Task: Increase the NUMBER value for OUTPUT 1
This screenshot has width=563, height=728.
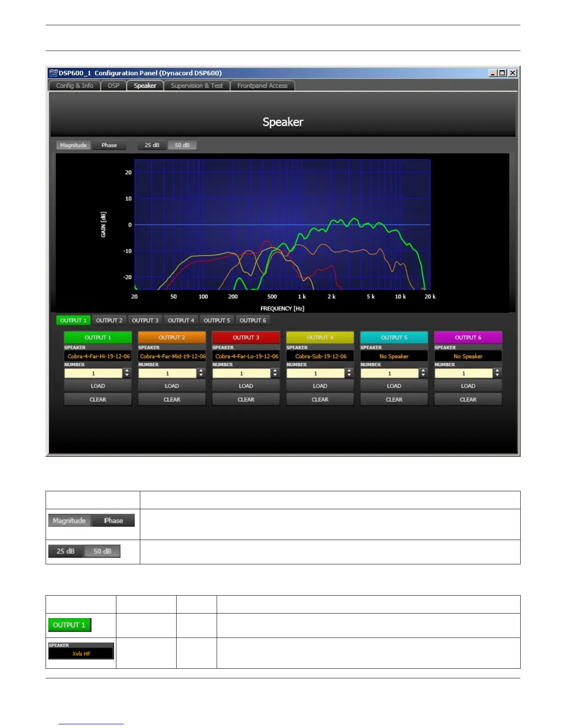Action: click(127, 371)
